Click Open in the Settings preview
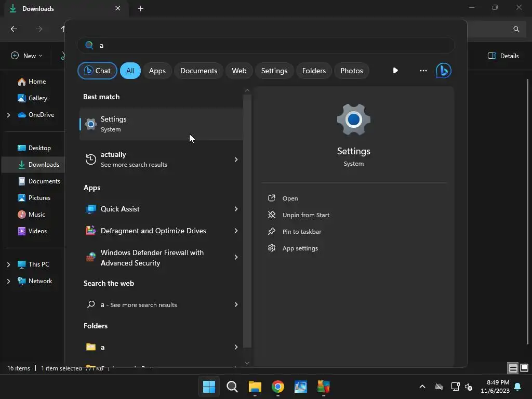The image size is (532, 399). [x=290, y=198]
